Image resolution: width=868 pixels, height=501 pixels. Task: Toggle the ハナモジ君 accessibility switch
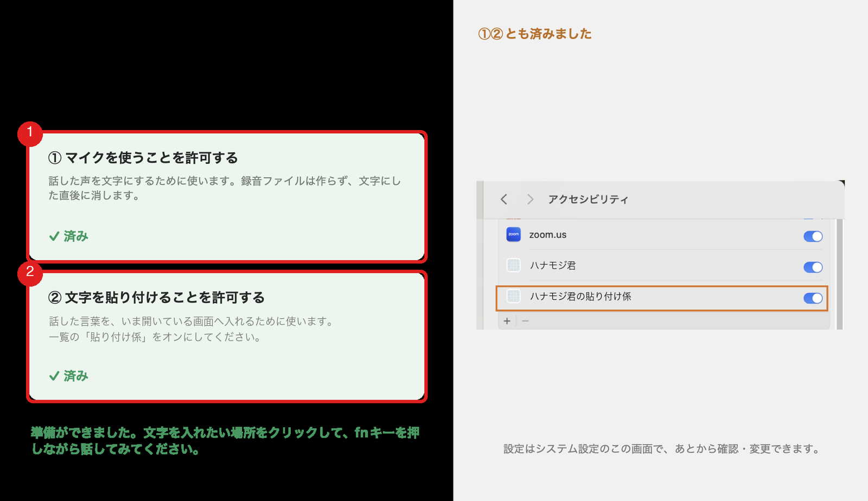pos(813,267)
